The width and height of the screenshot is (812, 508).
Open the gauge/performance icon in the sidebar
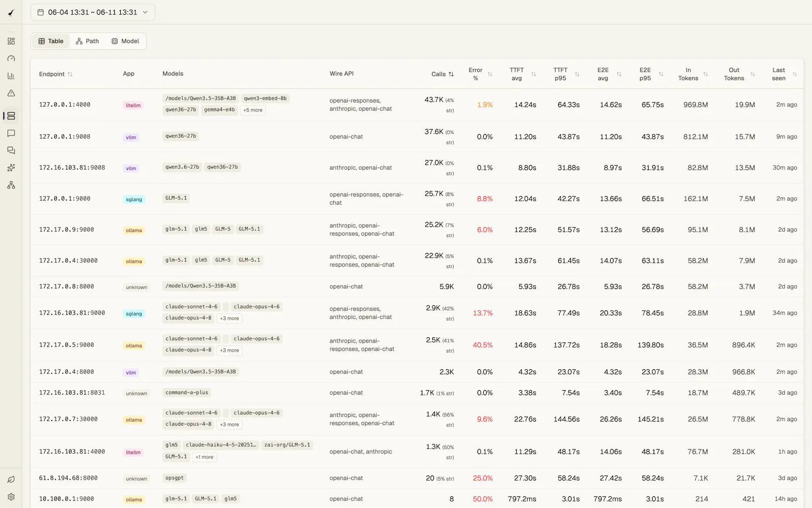tap(11, 58)
